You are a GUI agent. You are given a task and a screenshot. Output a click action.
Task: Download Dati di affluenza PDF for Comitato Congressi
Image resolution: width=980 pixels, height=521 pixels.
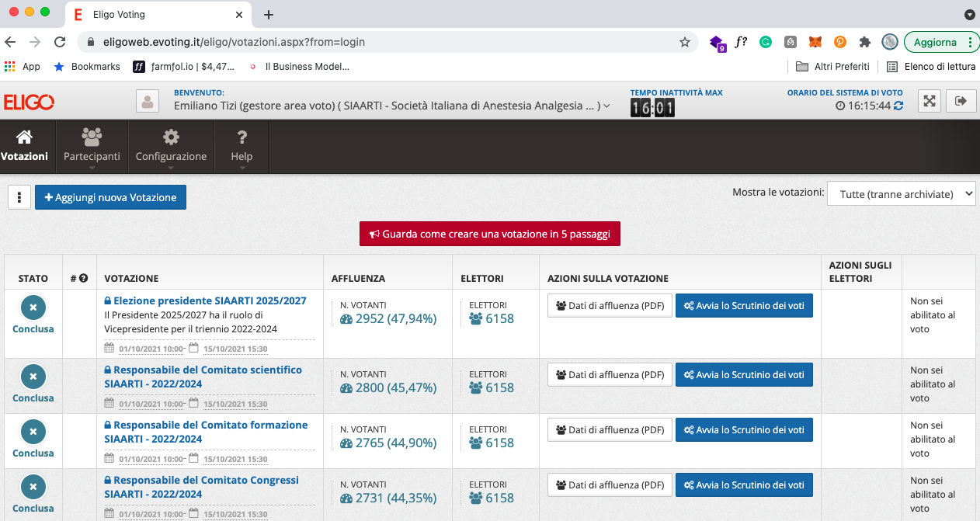[610, 485]
